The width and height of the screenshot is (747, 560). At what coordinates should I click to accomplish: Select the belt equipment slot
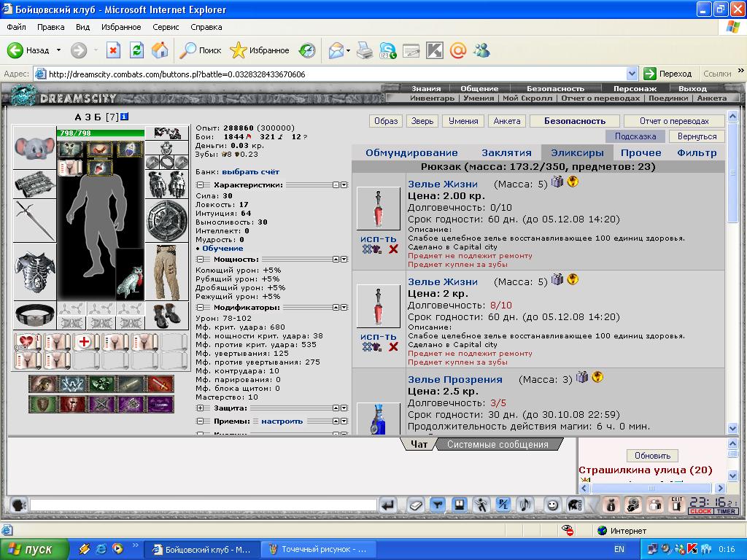[x=34, y=315]
